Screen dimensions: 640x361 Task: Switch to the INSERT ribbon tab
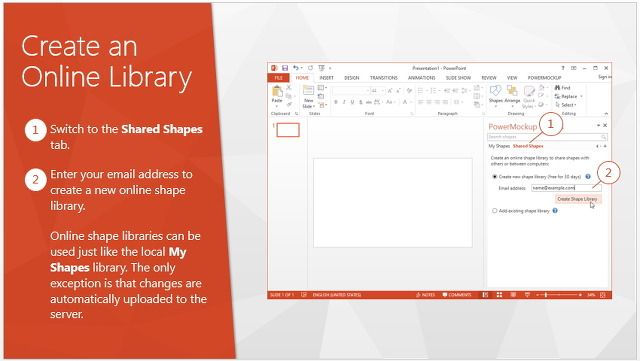(327, 78)
